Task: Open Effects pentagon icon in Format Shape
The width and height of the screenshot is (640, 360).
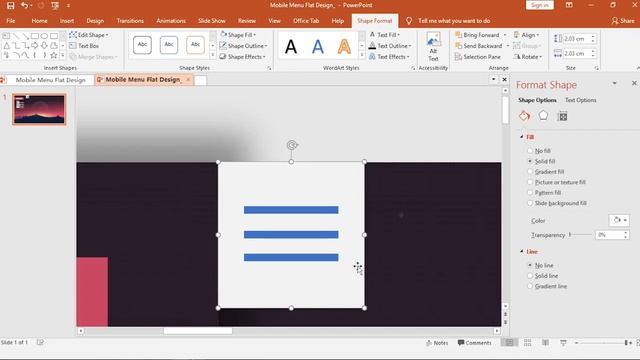Action: pos(543,116)
